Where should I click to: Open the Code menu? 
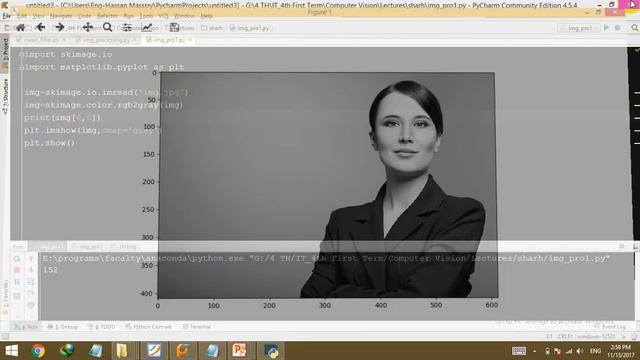84,16
